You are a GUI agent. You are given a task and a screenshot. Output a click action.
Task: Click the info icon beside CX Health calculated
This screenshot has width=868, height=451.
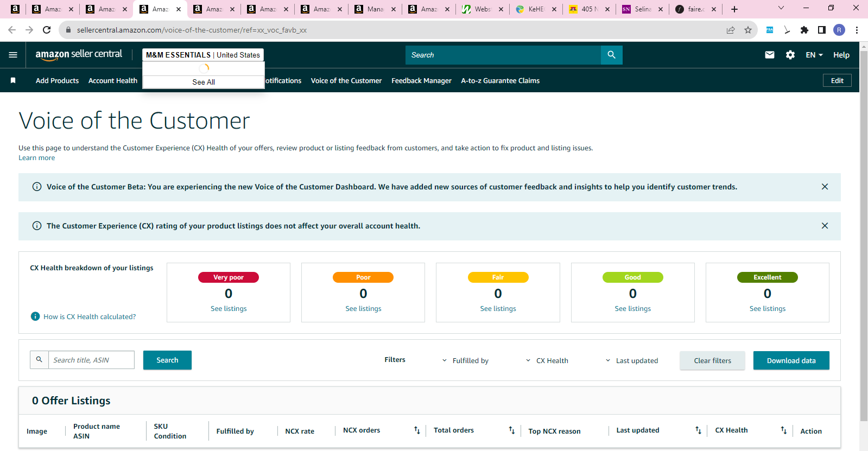[35, 316]
